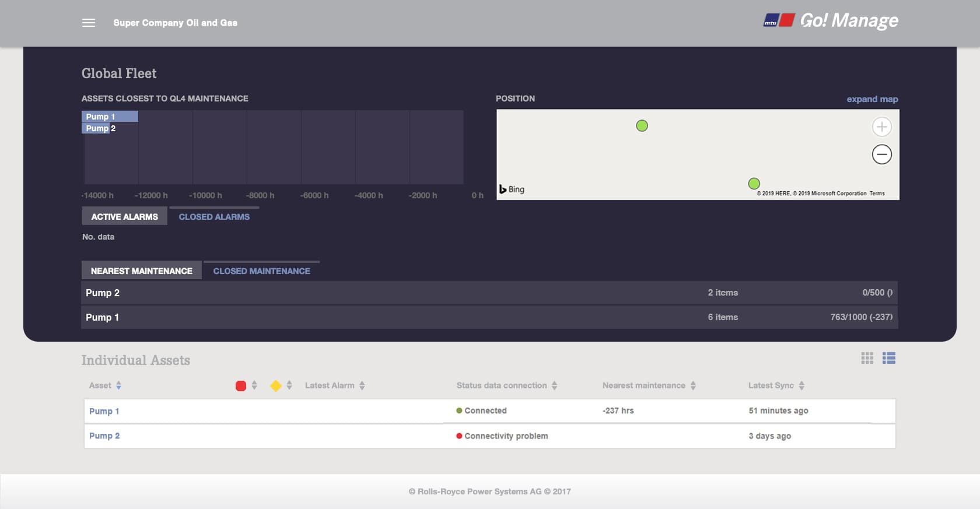Click the 'No. data' alarms message
The height and width of the screenshot is (509, 980).
pyautogui.click(x=98, y=237)
